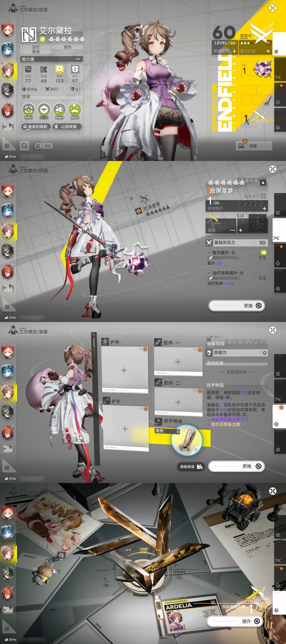This screenshot has height=644, width=286.
Task: Click the magnifier icon beside the 0% button
Action: pyautogui.click(x=24, y=146)
